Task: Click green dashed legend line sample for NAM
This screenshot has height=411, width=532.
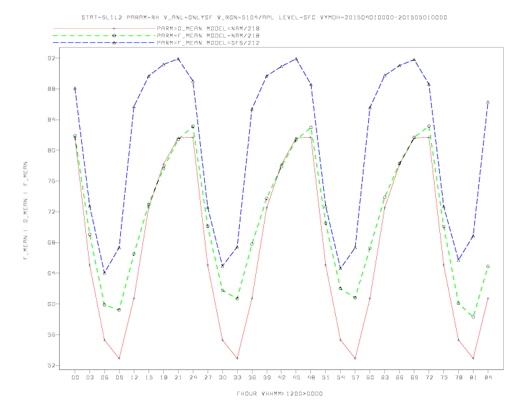Action: pos(104,36)
